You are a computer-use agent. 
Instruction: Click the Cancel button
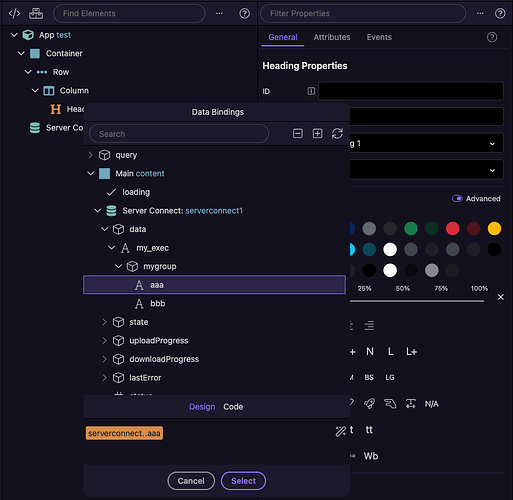(x=191, y=481)
